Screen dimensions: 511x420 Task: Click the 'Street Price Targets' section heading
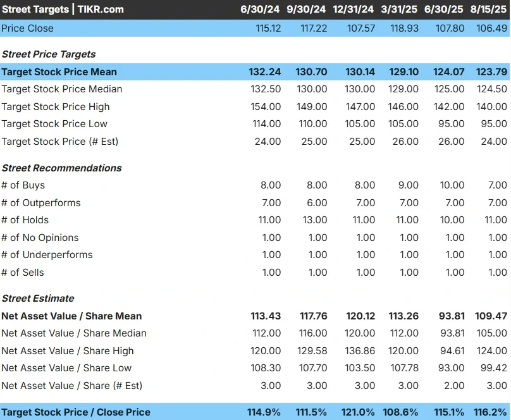click(x=49, y=54)
